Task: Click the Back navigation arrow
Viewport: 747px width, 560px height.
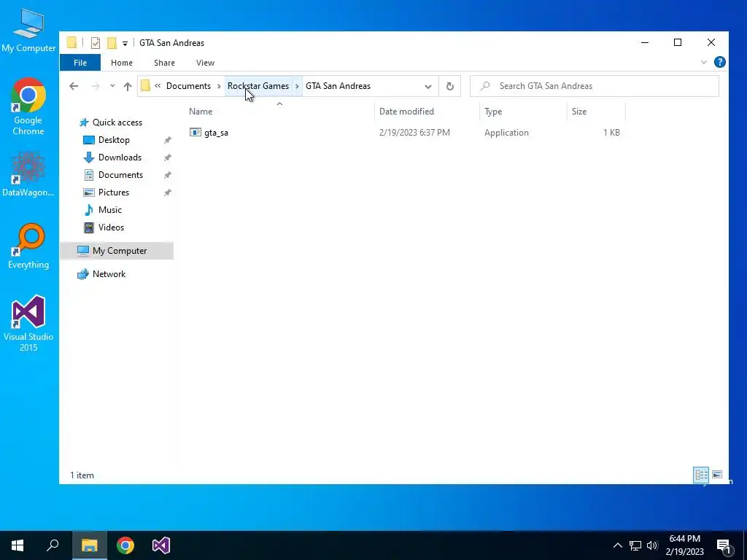Action: 74,86
